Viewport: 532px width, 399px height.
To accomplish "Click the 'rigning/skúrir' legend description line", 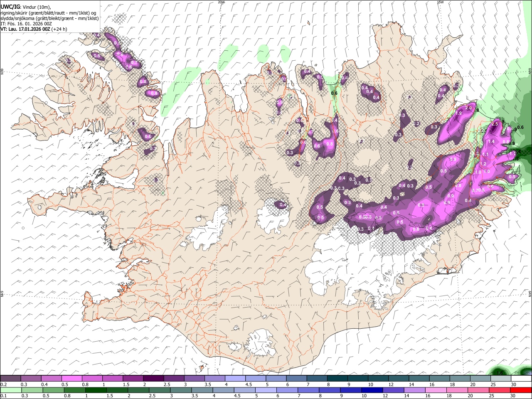I will (48, 13).
